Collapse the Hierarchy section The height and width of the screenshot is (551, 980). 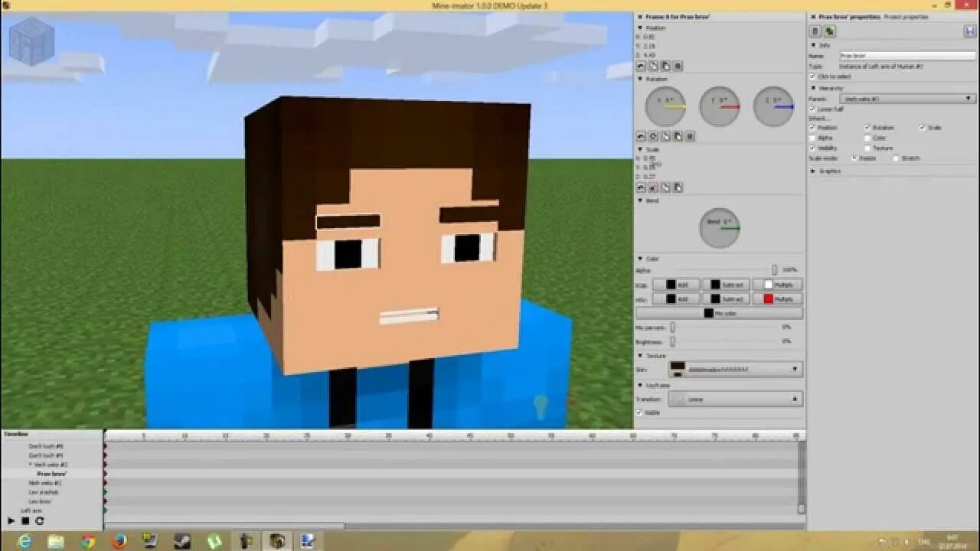(813, 88)
